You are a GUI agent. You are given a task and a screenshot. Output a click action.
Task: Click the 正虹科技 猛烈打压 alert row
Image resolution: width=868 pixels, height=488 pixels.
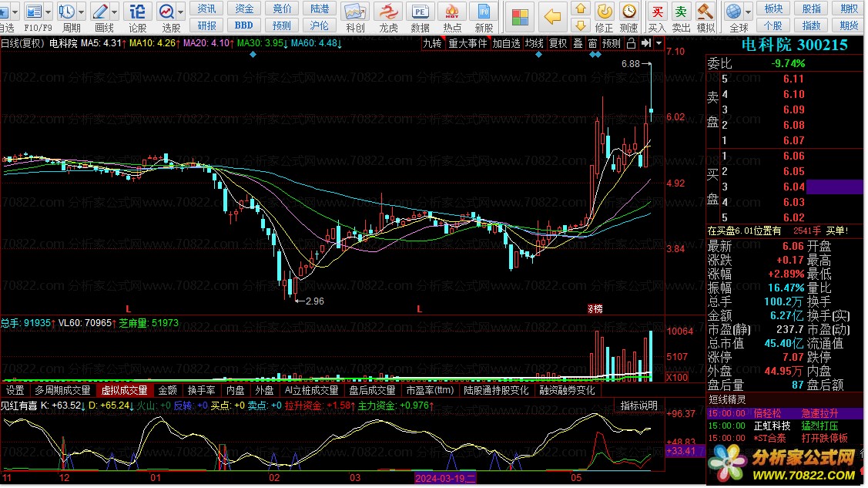[x=784, y=426]
